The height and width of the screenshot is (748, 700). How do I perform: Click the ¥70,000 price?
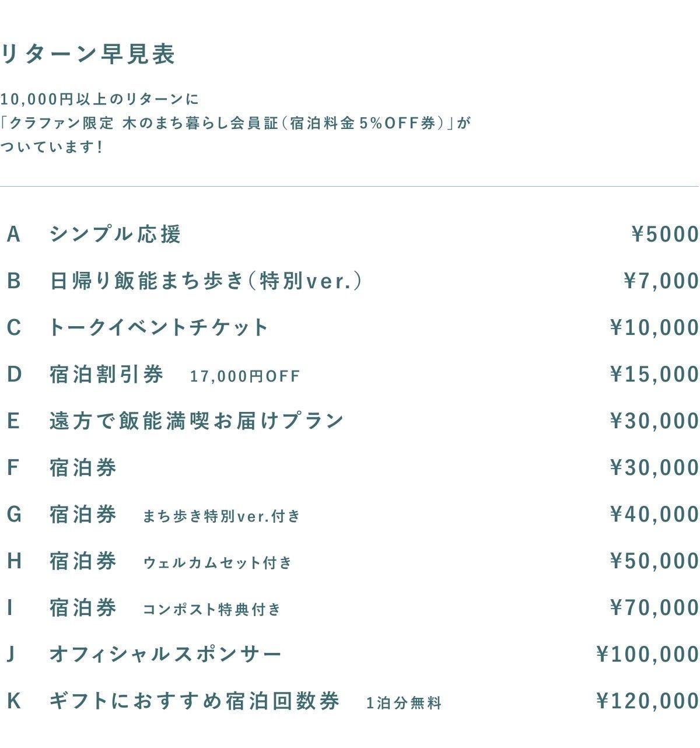coord(654,608)
